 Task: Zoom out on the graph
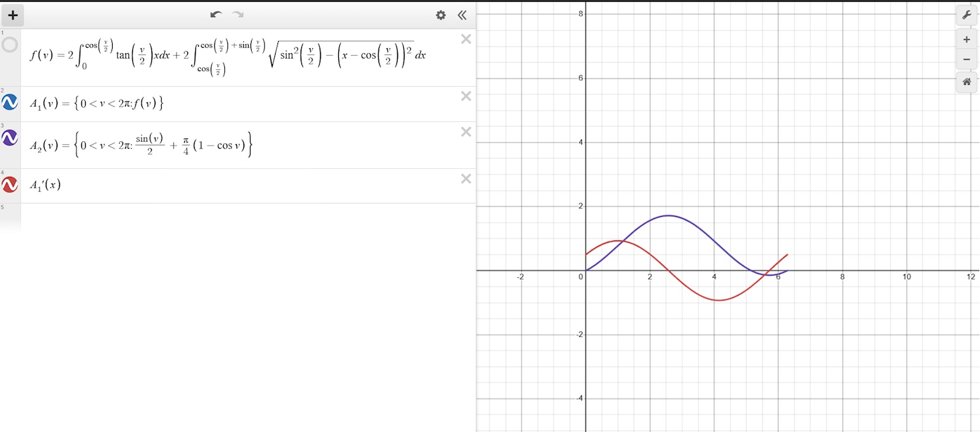coord(967,60)
